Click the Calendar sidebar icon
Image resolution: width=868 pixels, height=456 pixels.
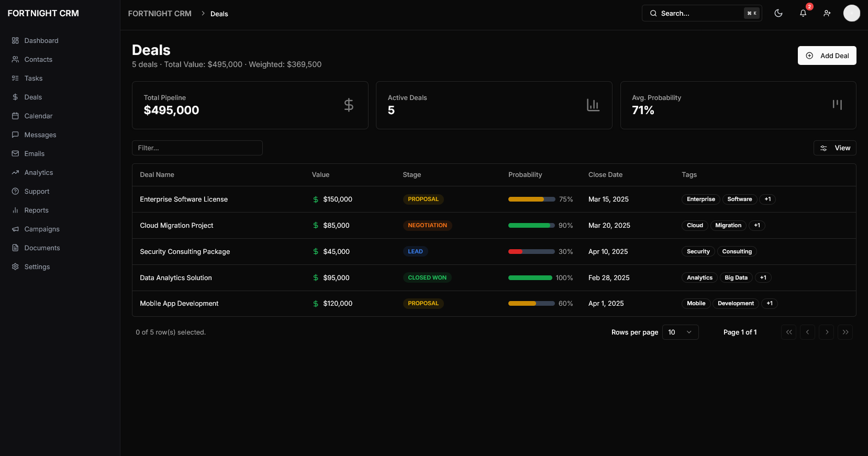click(x=15, y=116)
